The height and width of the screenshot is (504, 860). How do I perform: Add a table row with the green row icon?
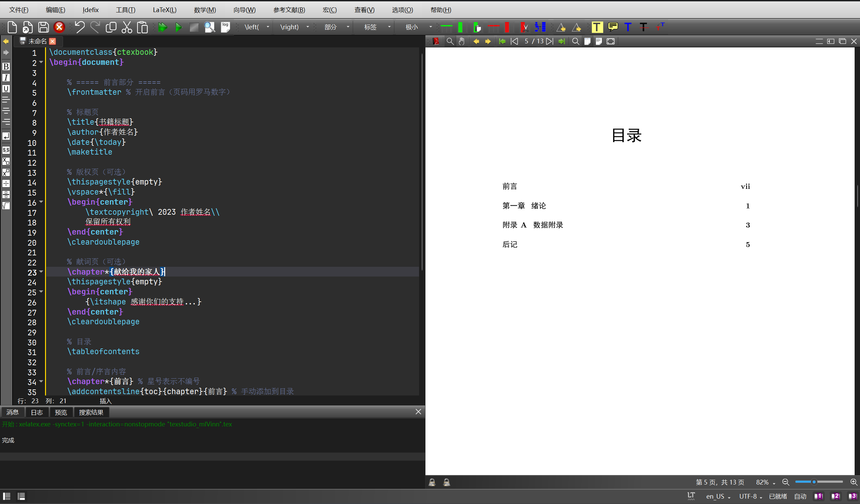click(x=446, y=27)
